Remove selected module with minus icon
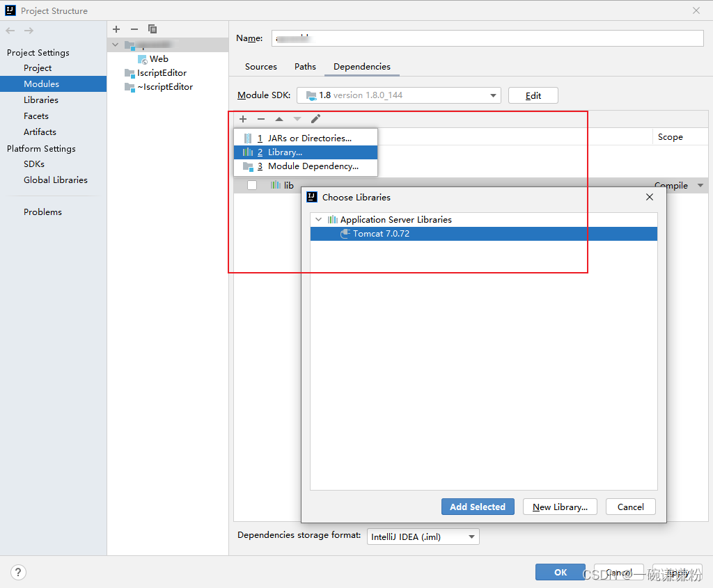Viewport: 713px width, 588px height. click(134, 29)
